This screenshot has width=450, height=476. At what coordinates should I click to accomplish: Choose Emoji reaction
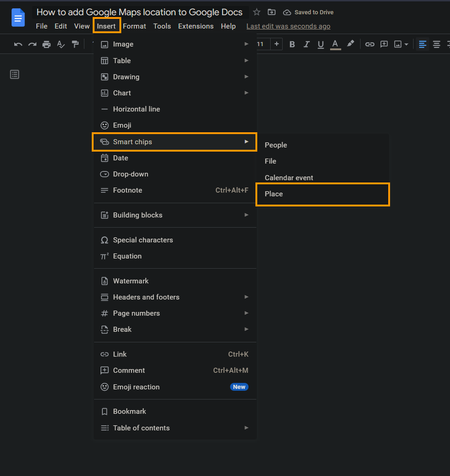175,387
